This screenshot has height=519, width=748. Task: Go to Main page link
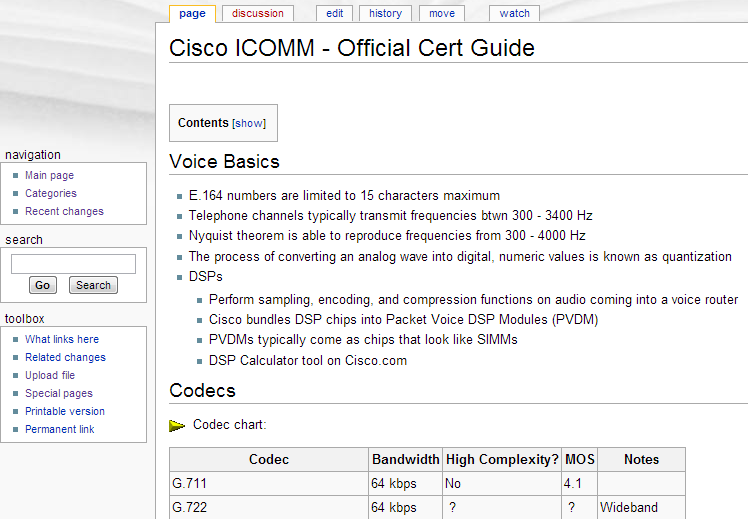click(50, 176)
